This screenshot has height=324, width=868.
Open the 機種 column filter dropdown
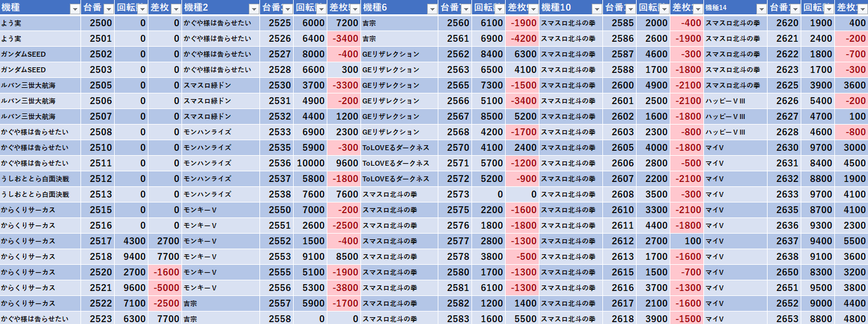coord(75,9)
